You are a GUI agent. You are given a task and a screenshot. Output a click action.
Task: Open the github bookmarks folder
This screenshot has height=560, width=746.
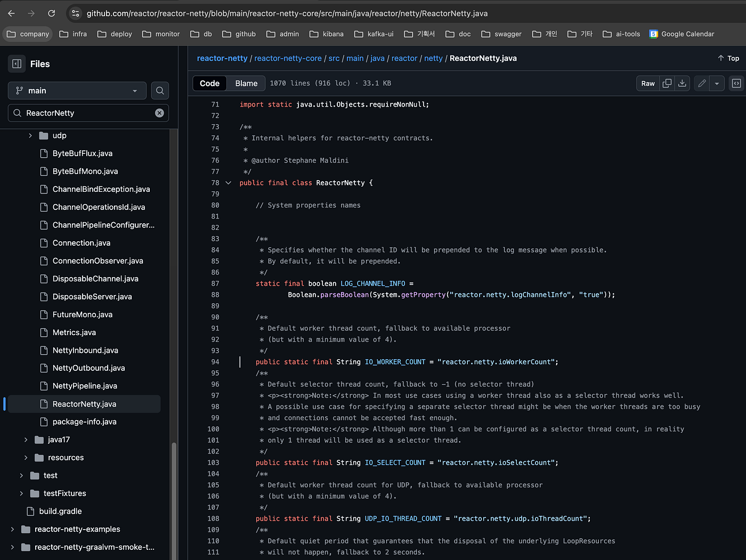coord(239,34)
